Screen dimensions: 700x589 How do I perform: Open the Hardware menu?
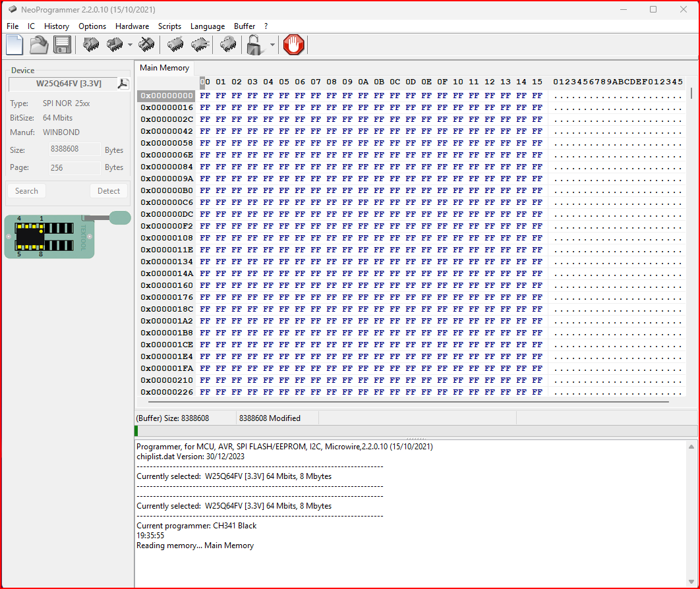(x=132, y=26)
